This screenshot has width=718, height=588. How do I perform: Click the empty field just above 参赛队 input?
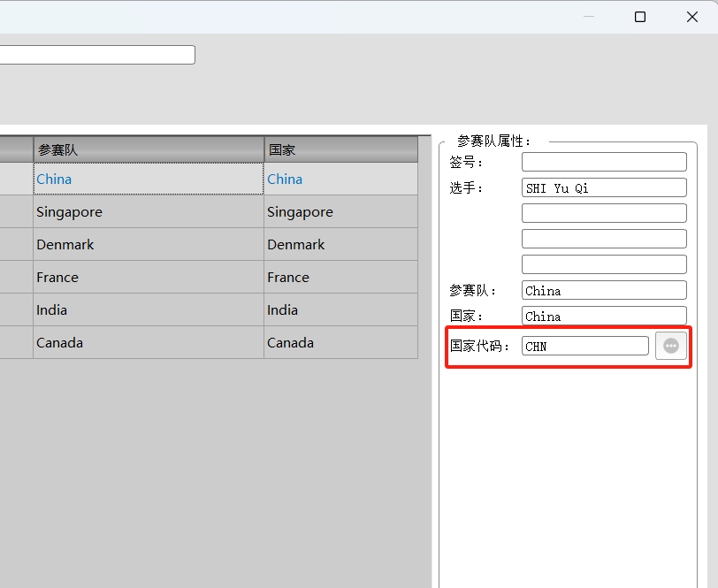pos(604,264)
